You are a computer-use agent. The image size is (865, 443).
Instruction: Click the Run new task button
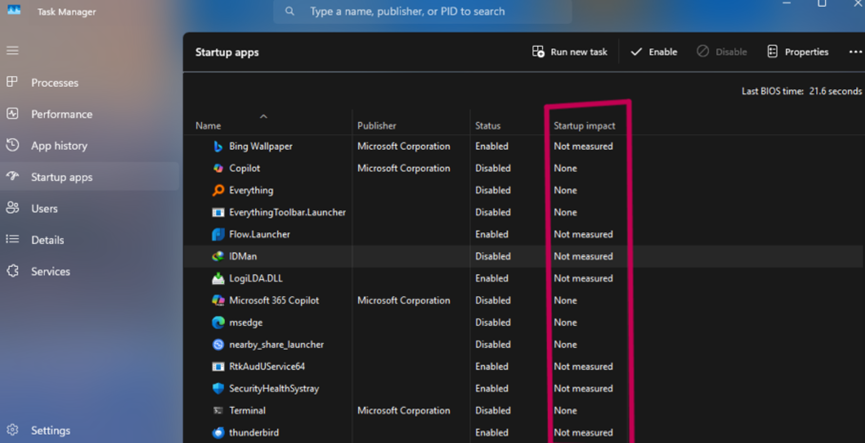pyautogui.click(x=570, y=52)
